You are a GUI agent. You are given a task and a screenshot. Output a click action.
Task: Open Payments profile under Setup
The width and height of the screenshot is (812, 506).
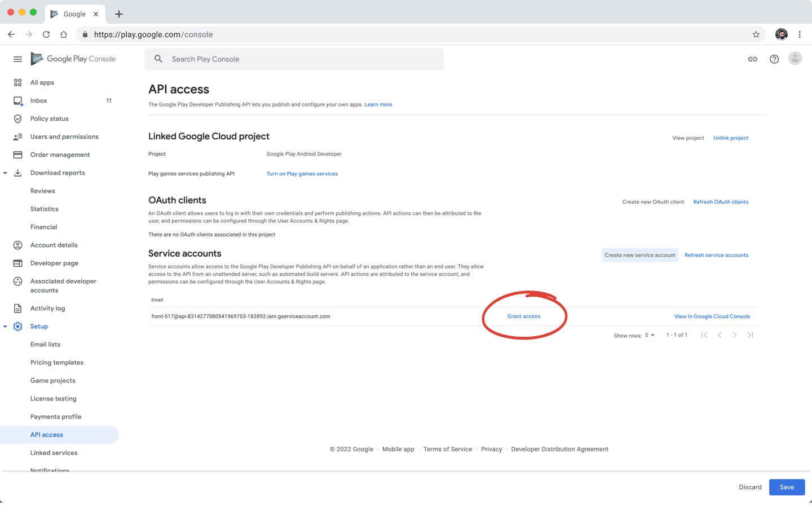(x=56, y=416)
